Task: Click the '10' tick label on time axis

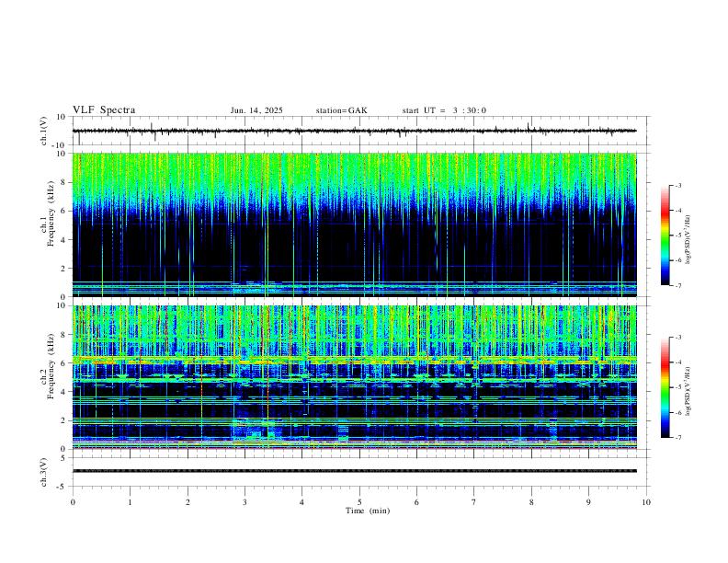Action: tap(646, 502)
